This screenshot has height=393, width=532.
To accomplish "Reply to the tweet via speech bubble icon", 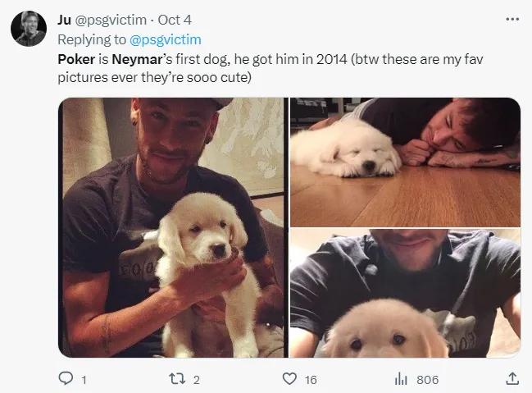I will pos(66,379).
